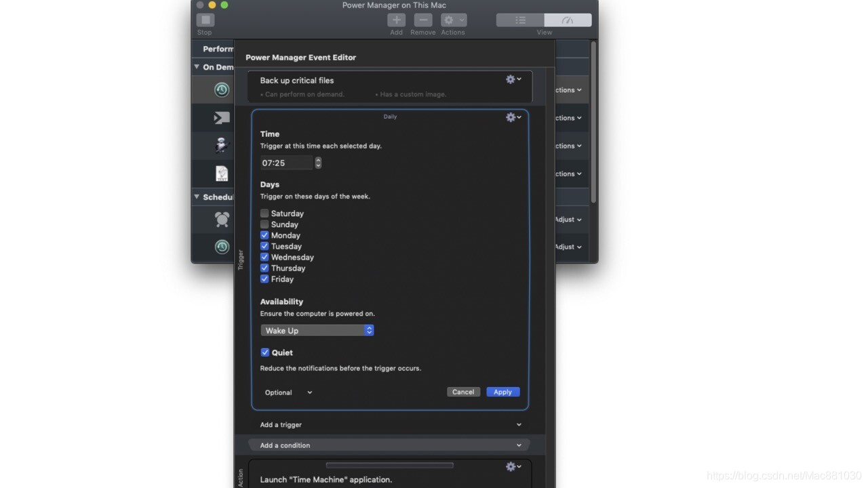Enable the Sunday checkbox

[x=264, y=224]
